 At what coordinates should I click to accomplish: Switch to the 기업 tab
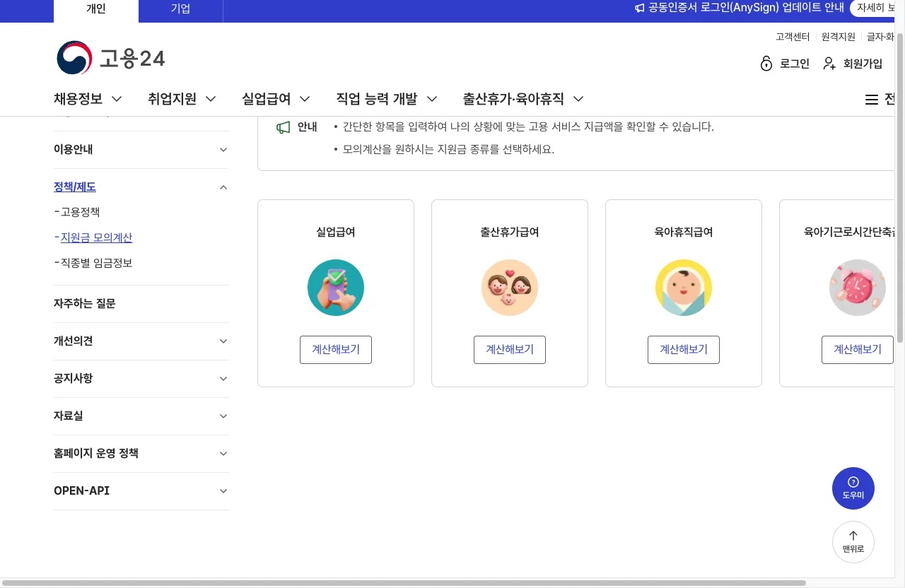tap(180, 11)
